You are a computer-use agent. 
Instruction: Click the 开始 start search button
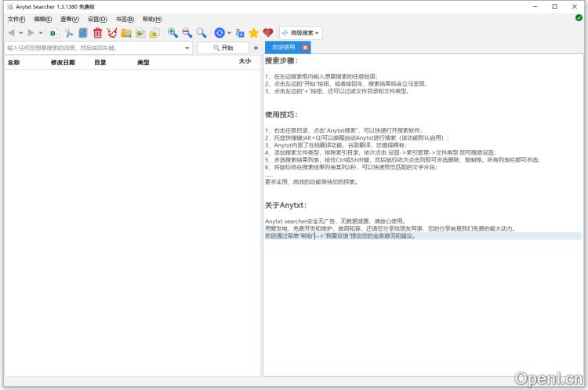(223, 48)
